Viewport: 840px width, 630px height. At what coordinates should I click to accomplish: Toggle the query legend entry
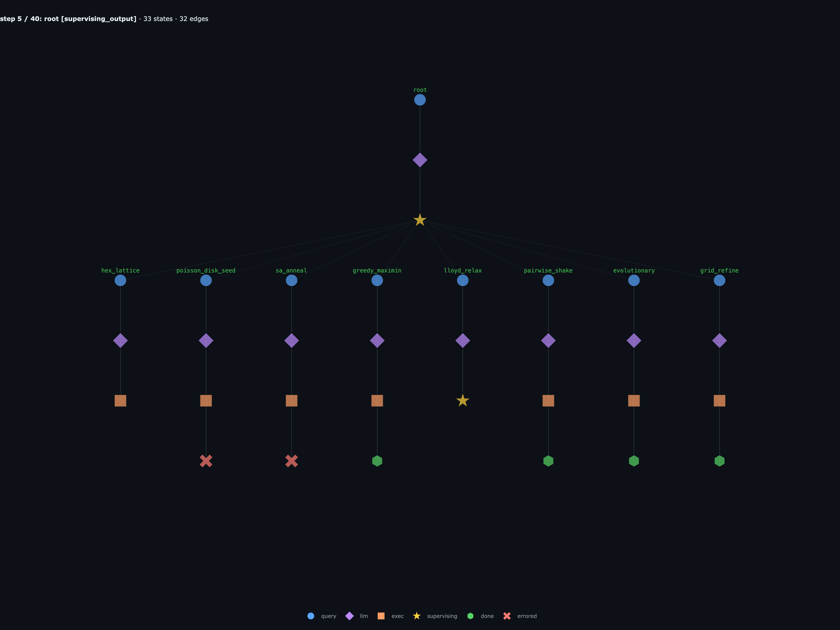click(x=322, y=616)
